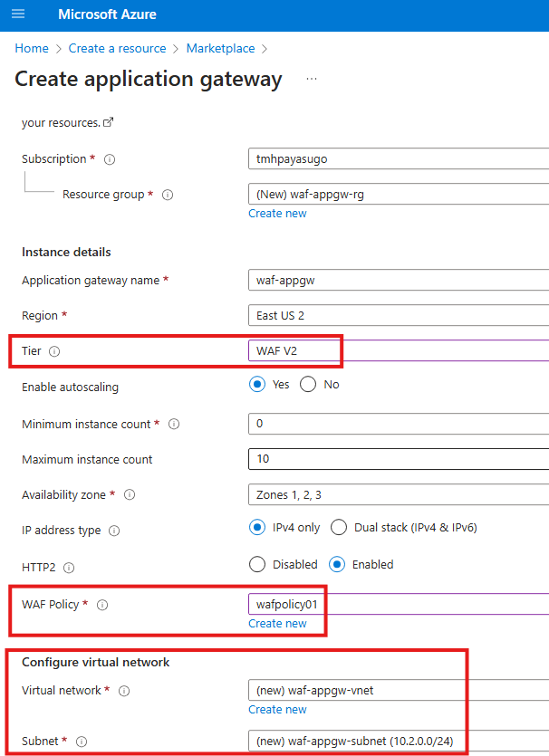Focus the Application gateway name field
The image size is (549, 756).
pos(399,280)
